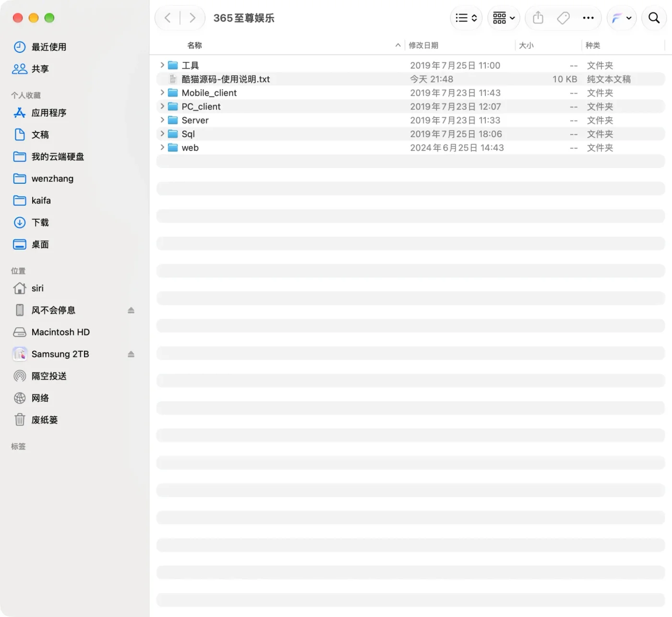Expand the web folder disclosure arrow
The image size is (672, 617).
point(162,147)
